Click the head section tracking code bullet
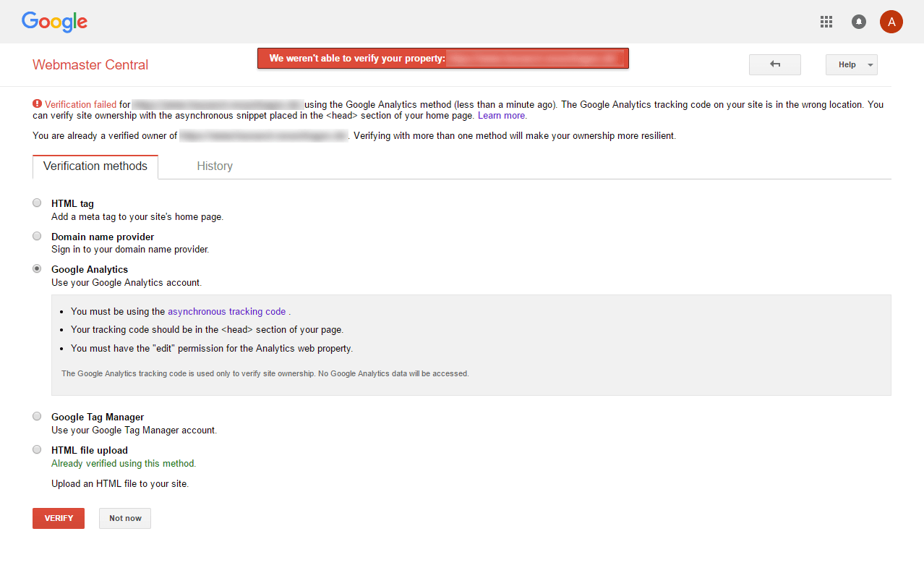924x568 pixels. [207, 330]
